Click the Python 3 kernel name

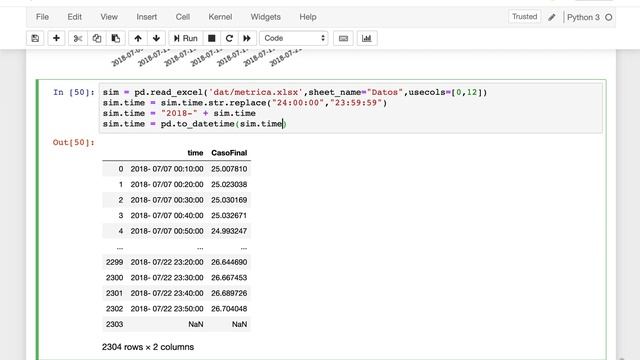[583, 17]
